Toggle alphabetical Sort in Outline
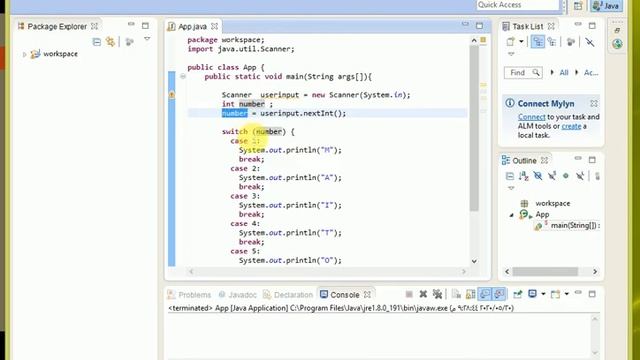This screenshot has width=640, height=360. (524, 176)
